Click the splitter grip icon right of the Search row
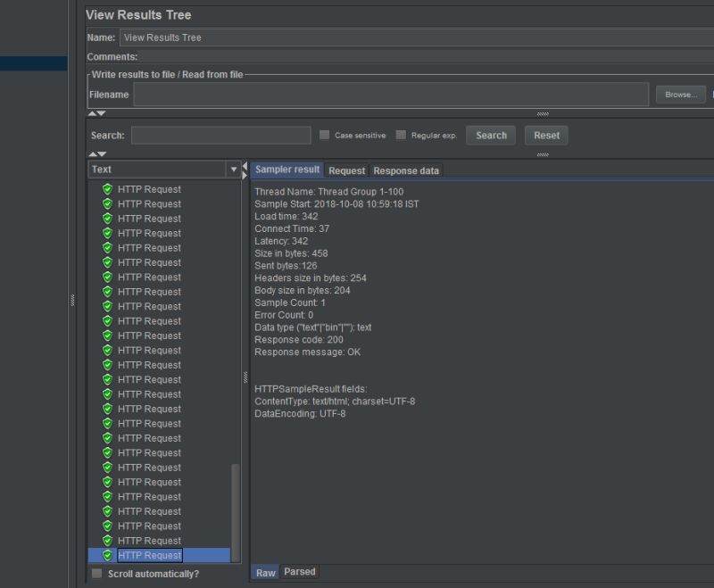The width and height of the screenshot is (714, 588). point(543,154)
